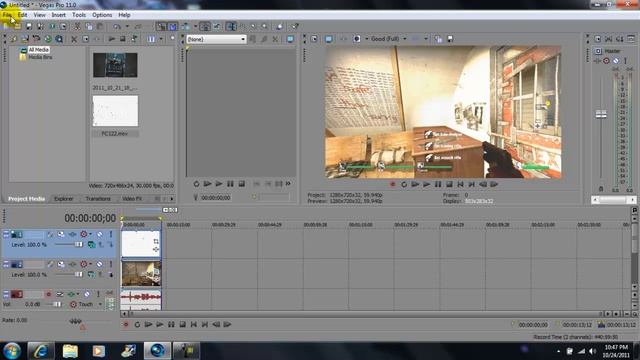Mute the Master bus

coord(616,61)
